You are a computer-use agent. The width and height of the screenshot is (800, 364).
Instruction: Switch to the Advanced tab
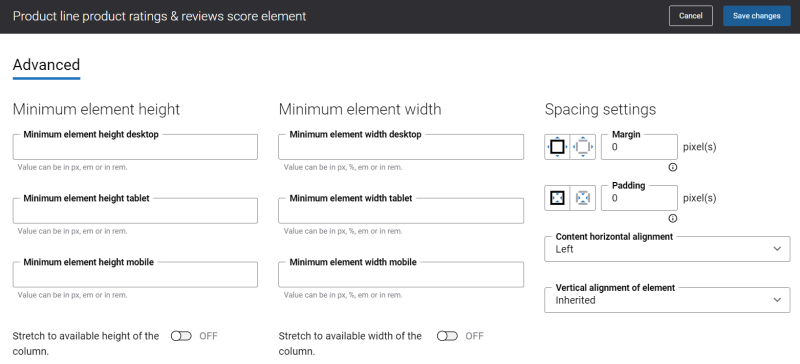(x=46, y=65)
